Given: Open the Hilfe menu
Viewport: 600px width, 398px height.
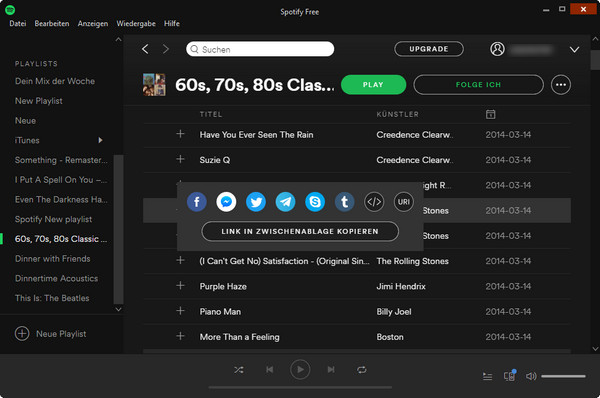Looking at the screenshot, I should [172, 23].
